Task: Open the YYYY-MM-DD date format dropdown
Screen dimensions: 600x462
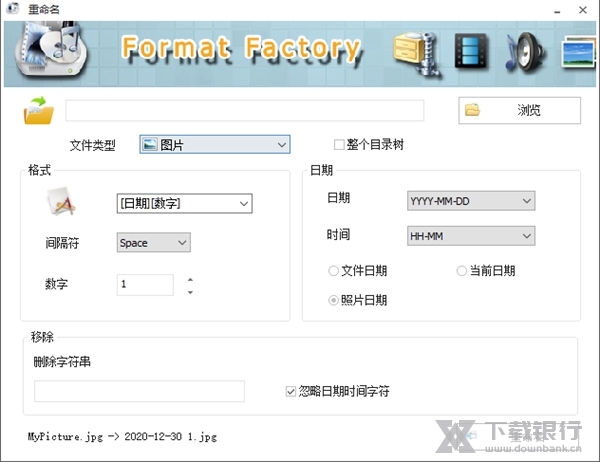Action: 471,201
